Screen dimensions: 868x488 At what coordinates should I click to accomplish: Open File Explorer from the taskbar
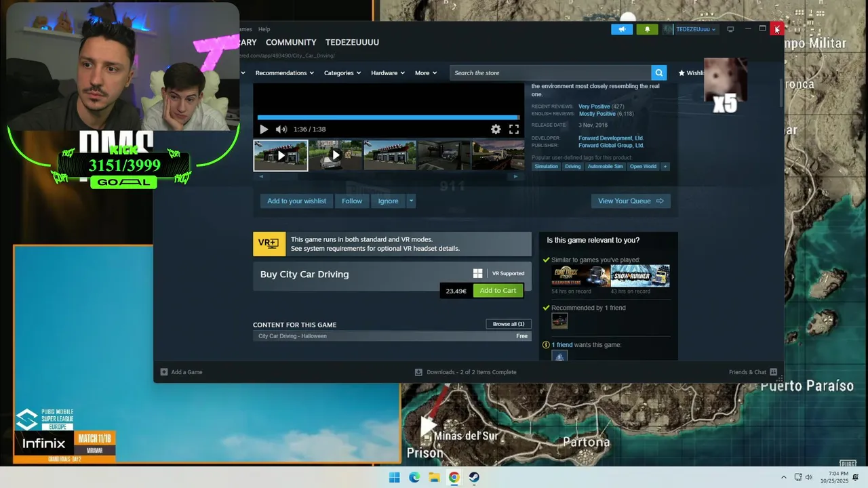click(x=434, y=477)
